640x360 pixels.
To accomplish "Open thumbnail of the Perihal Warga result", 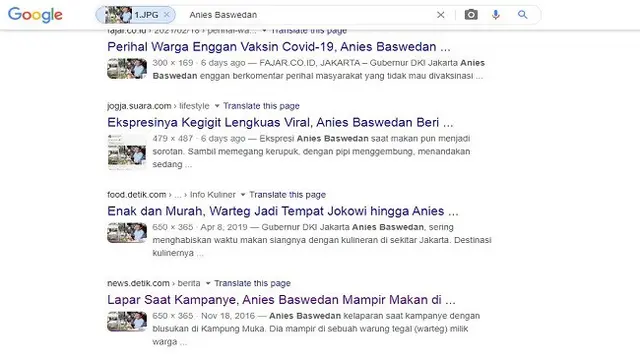I will (127, 69).
